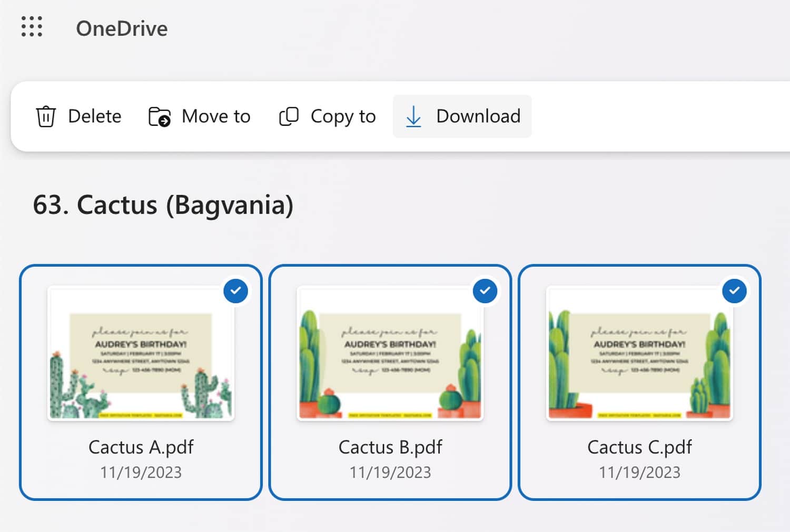Screen dimensions: 790x532
Task: Uncheck the Cactus A.pdf selection checkmark
Action: coord(235,290)
